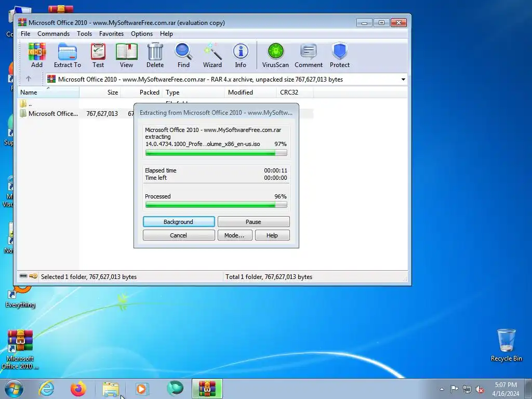Launch the Wizard wand tool
532x399 pixels.
point(212,55)
